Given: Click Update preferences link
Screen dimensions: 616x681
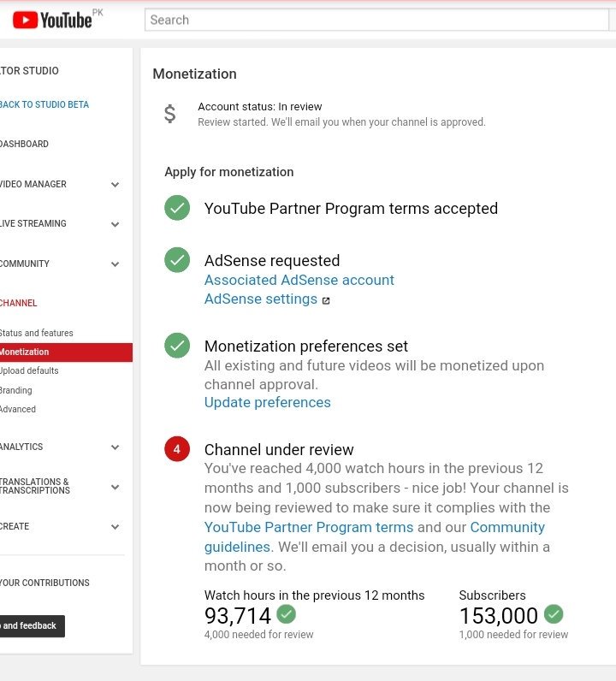Looking at the screenshot, I should [x=268, y=403].
